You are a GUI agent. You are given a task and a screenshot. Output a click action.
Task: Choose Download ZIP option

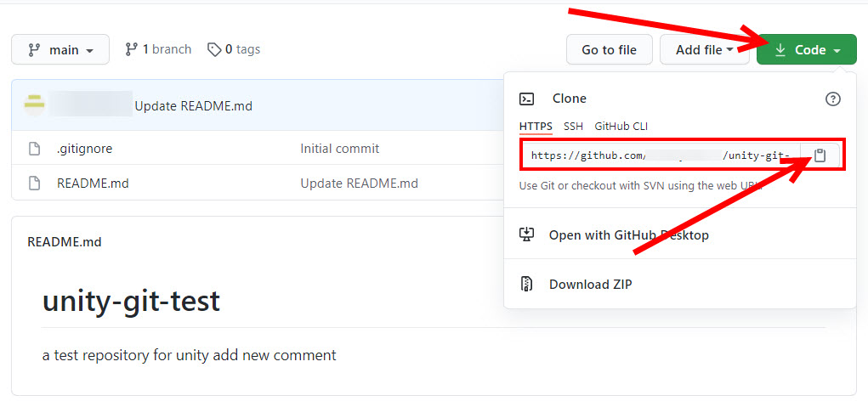tap(590, 285)
